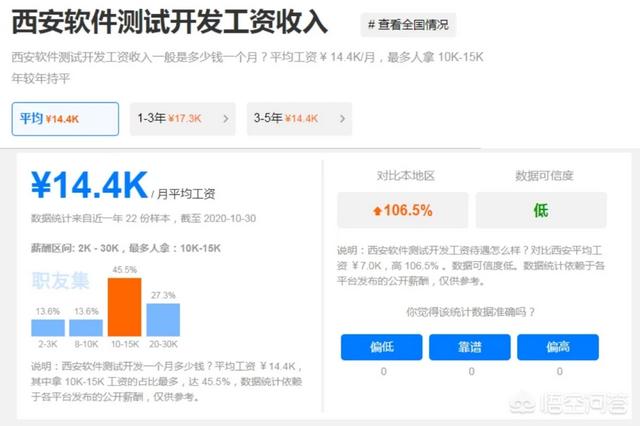Click the orange up arrow icon
Screen dimensions: 640x426
pos(377,211)
